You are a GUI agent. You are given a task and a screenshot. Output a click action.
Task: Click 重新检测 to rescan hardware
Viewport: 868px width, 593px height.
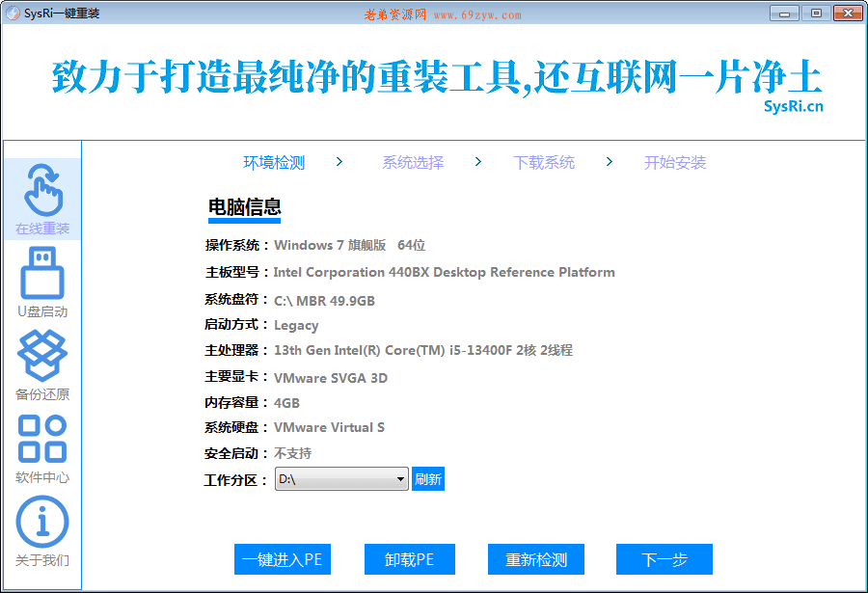[535, 559]
